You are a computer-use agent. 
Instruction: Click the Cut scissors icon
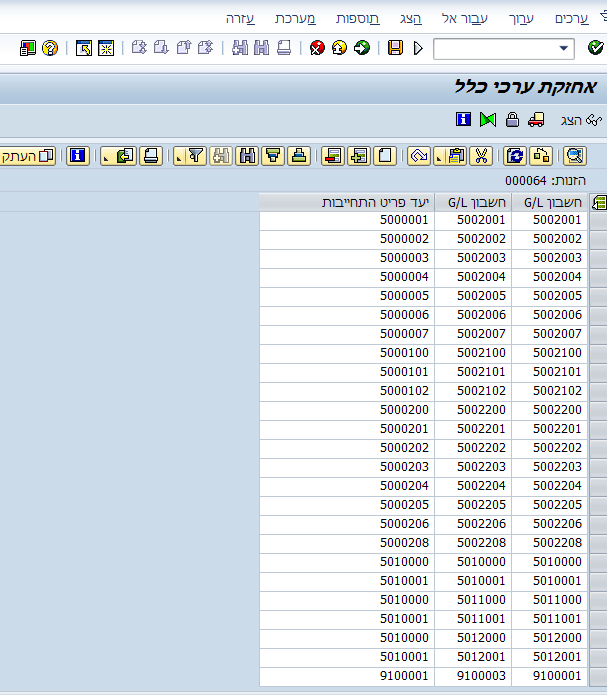[481, 156]
